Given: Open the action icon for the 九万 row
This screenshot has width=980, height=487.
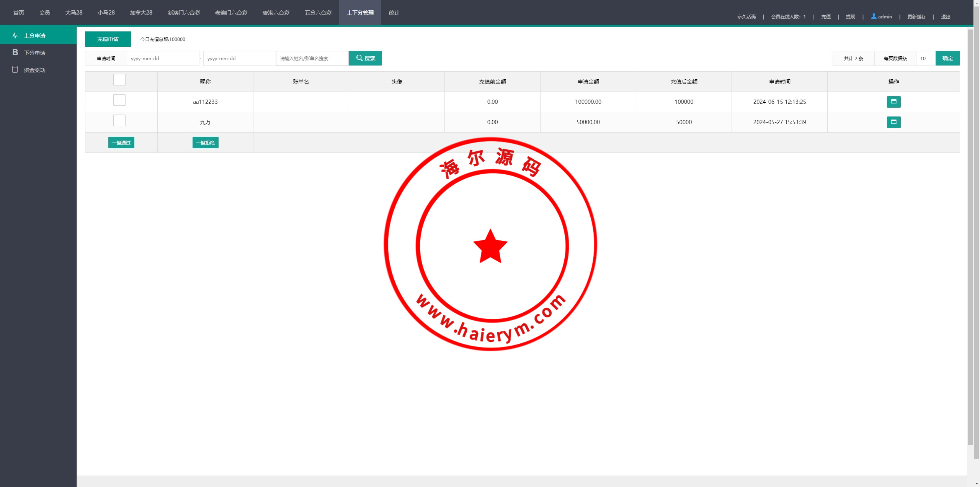Looking at the screenshot, I should tap(893, 122).
